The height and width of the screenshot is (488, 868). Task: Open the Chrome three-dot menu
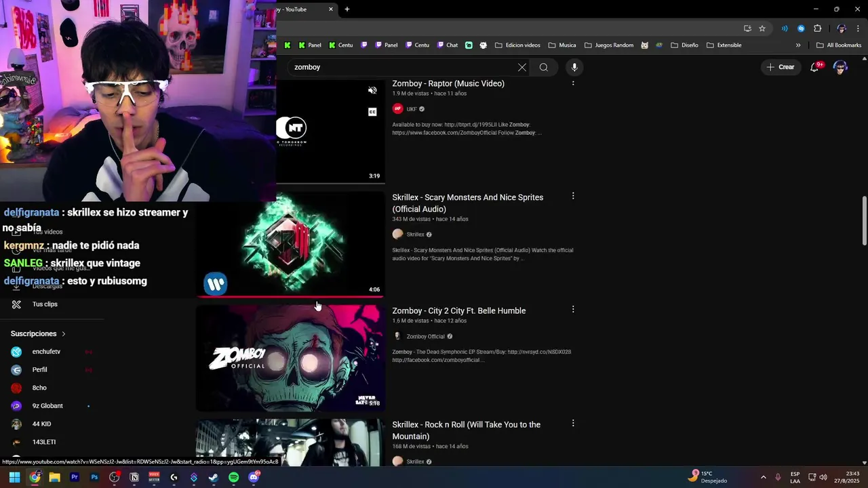point(858,28)
